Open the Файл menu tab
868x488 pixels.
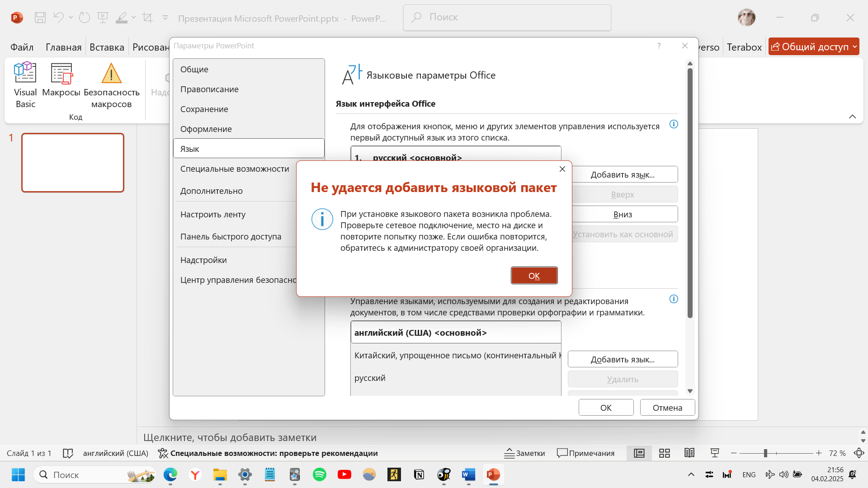point(22,47)
